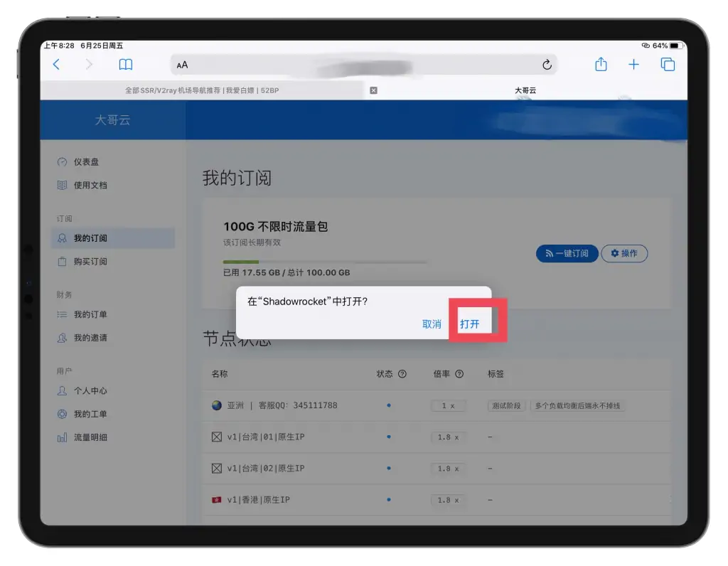Viewport: 728px width, 566px height.
Task: Select node row v1|台湾|02|原生IP
Action: coord(437,469)
